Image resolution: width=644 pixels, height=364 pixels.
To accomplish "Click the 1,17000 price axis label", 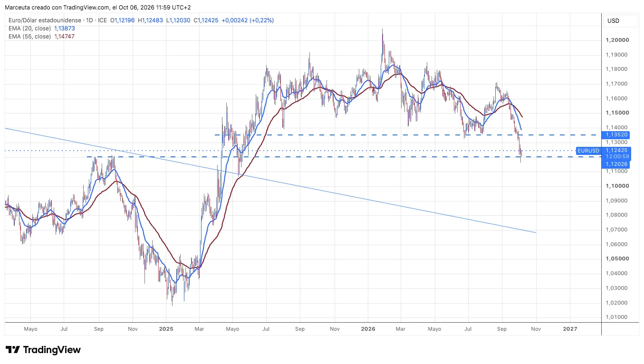I will [x=616, y=84].
